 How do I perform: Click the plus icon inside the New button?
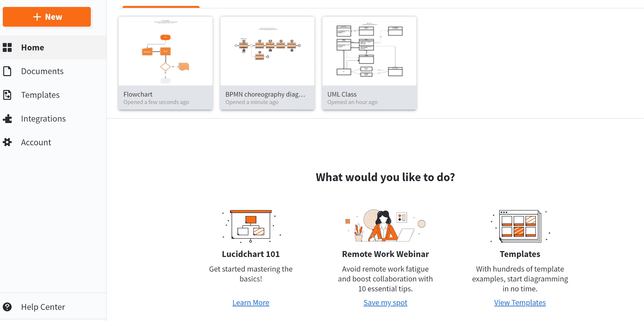(x=37, y=17)
